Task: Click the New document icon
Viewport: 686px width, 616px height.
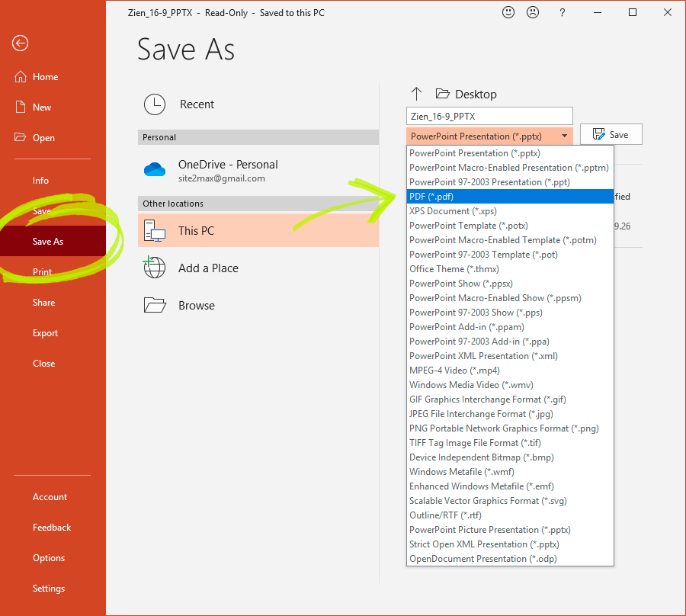Action: pyautogui.click(x=20, y=107)
